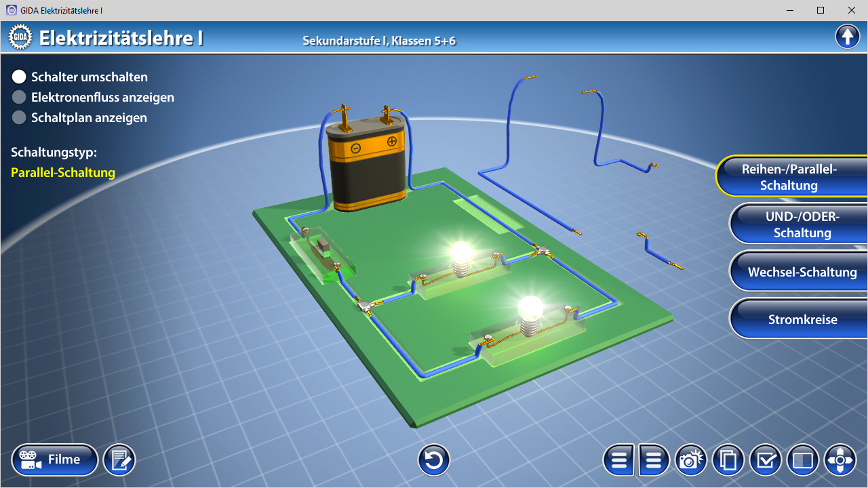Click the left-side menu lines icon
This screenshot has height=488, width=868.
pos(618,461)
